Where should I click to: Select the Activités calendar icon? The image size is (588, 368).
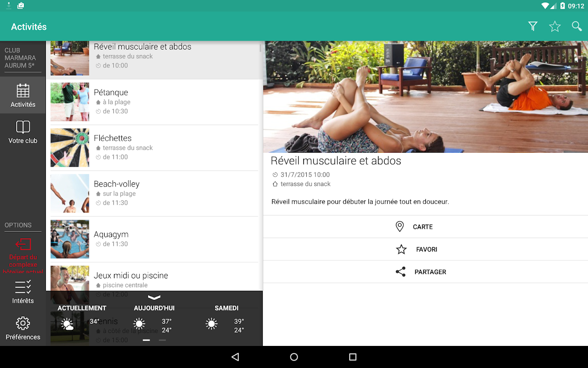click(x=23, y=91)
